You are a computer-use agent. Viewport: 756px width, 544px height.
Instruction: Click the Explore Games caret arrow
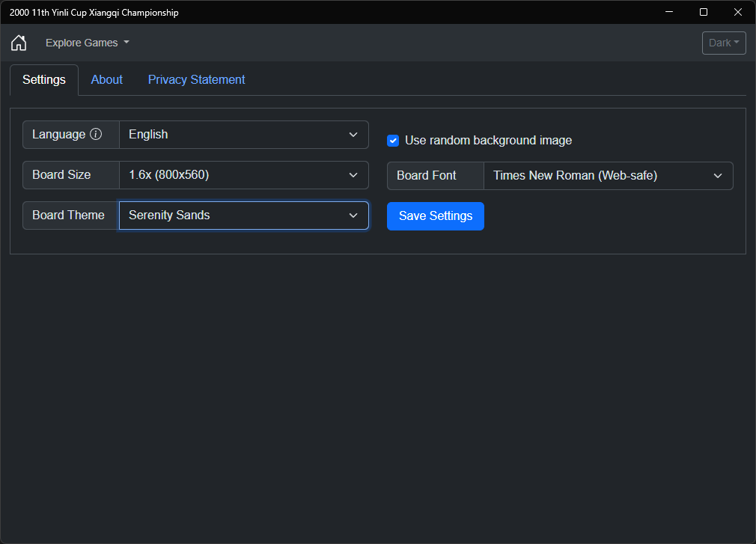126,43
